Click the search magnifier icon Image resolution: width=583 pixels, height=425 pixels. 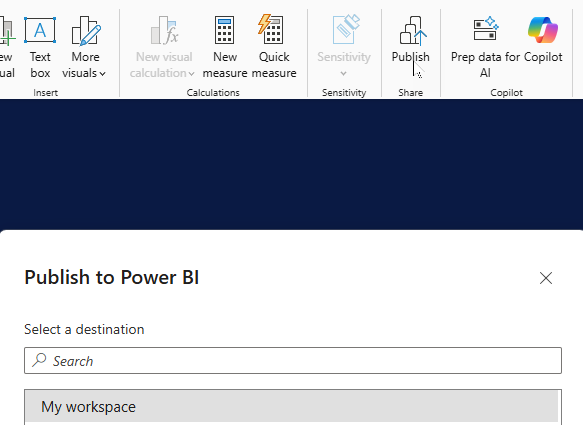coord(39,360)
